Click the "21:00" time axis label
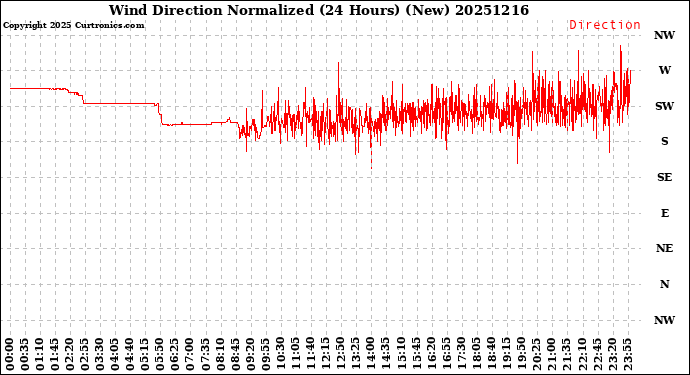Viewport: 690px width, 375px height. [x=551, y=355]
